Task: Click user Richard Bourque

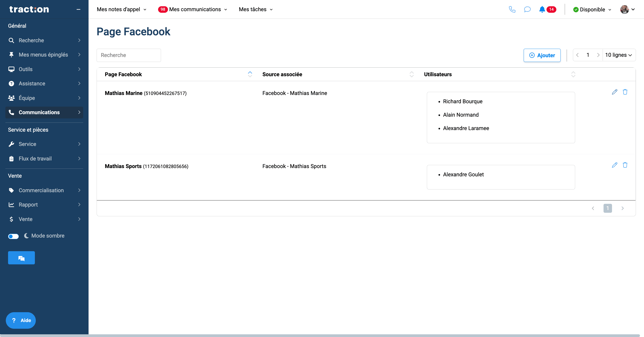Action: [462, 101]
